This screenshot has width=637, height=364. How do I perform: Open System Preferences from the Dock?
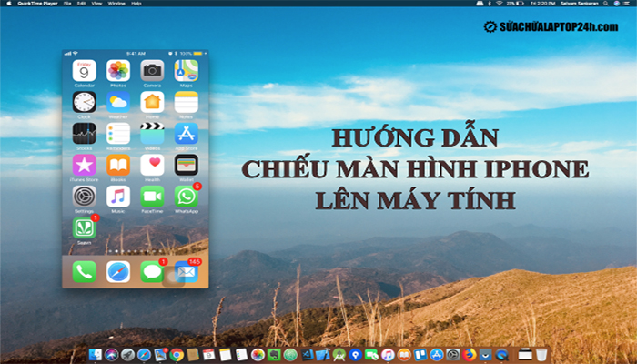[x=453, y=355]
